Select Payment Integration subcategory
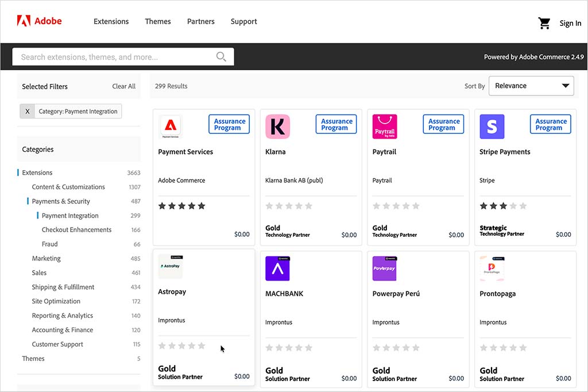This screenshot has width=588, height=392. [70, 216]
